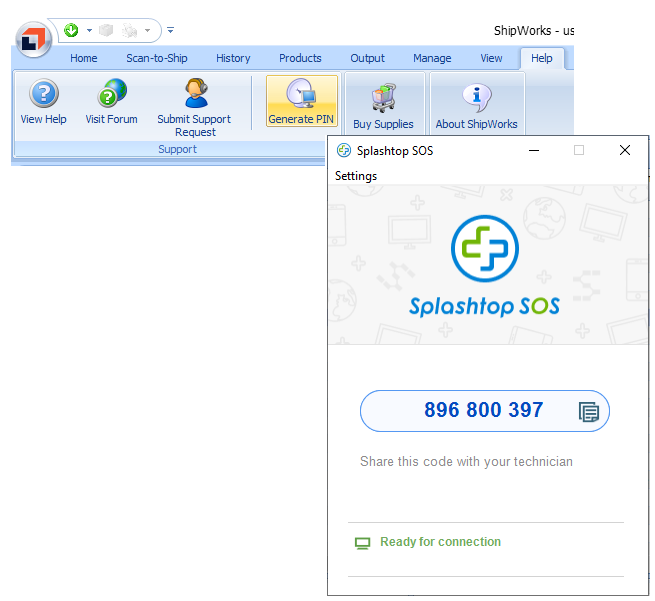Select the Products ribbon tab
Viewport: 655px width, 601px height.
(x=300, y=58)
